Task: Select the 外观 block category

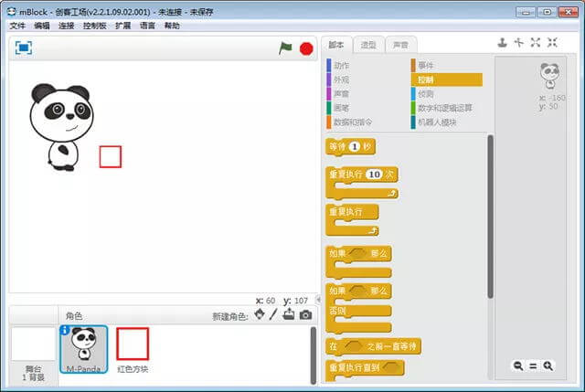Action: pyautogui.click(x=339, y=79)
